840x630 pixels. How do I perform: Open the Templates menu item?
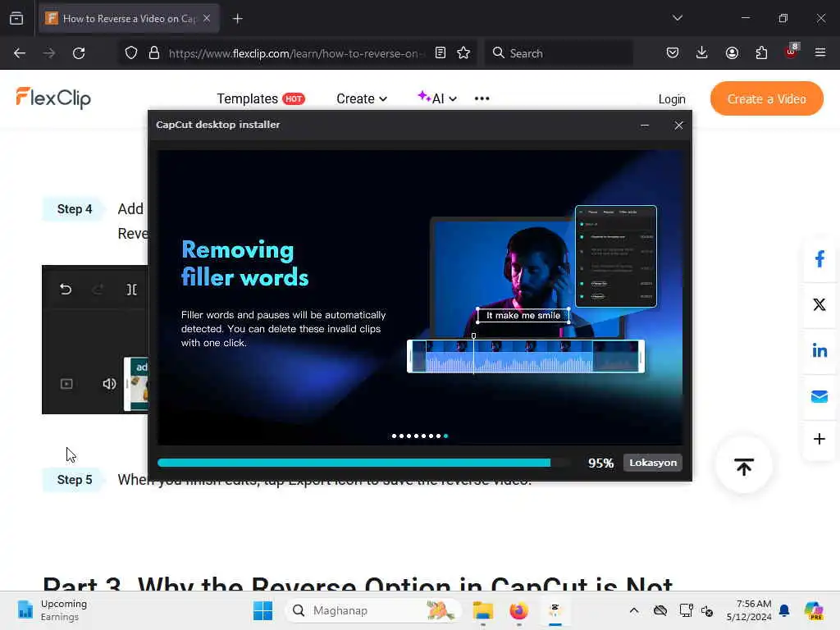(x=260, y=98)
